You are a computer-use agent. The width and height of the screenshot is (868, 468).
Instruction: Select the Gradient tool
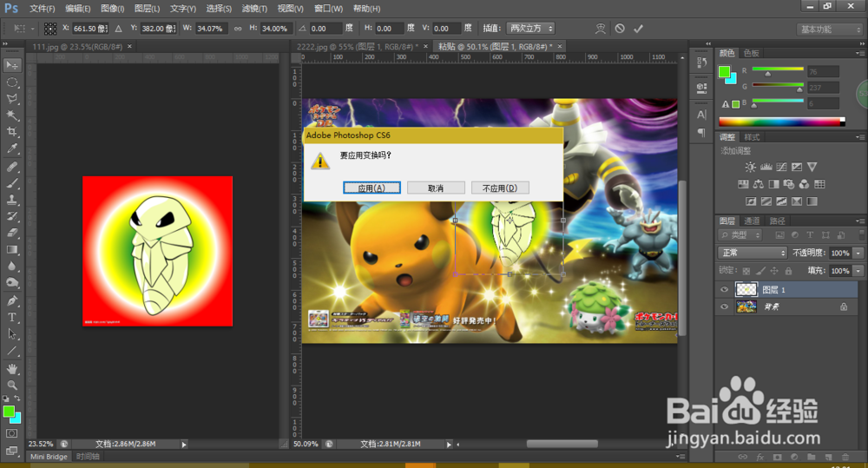click(x=11, y=250)
